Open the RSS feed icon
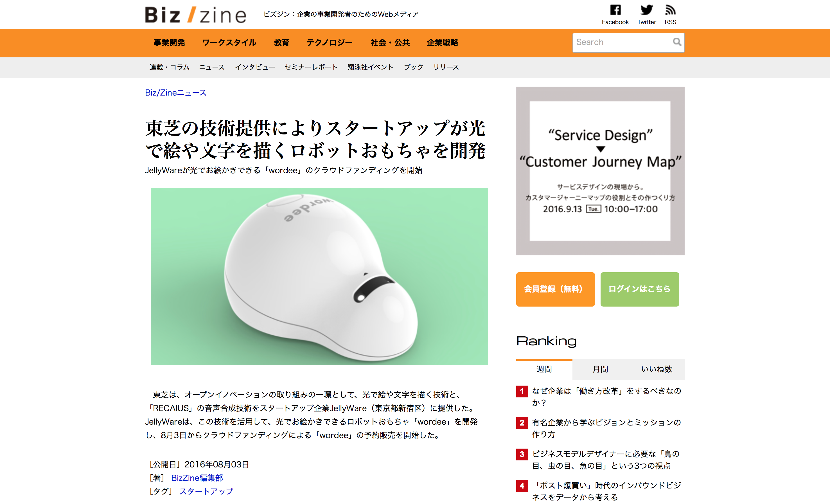Viewport: 830px width, 504px height. 670,10
